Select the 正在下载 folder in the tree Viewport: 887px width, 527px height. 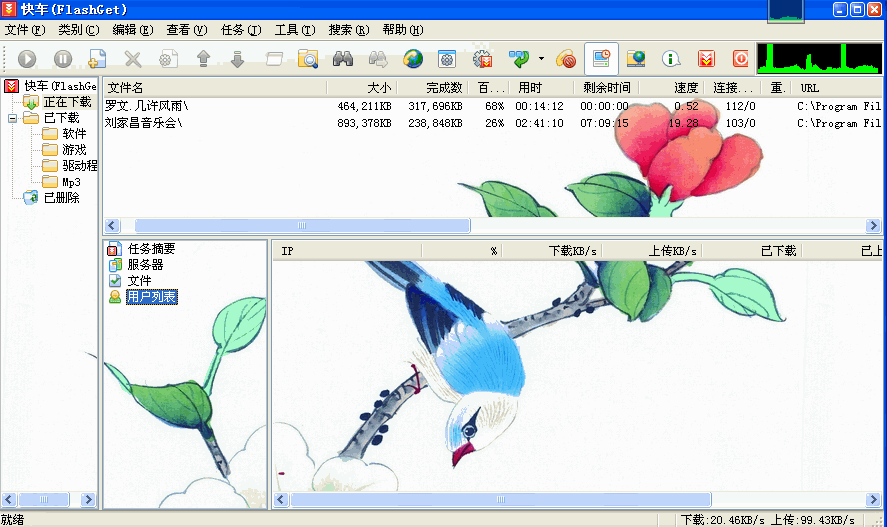[x=67, y=102]
